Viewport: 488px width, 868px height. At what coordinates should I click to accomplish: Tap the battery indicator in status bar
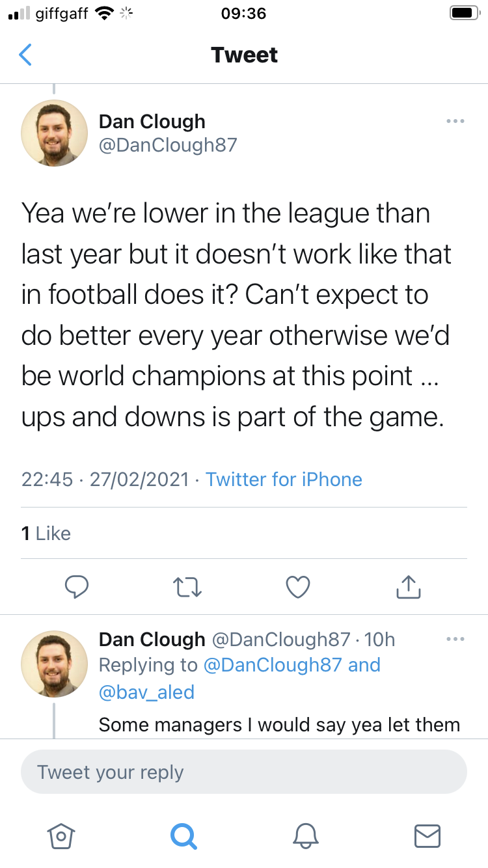[x=465, y=13]
